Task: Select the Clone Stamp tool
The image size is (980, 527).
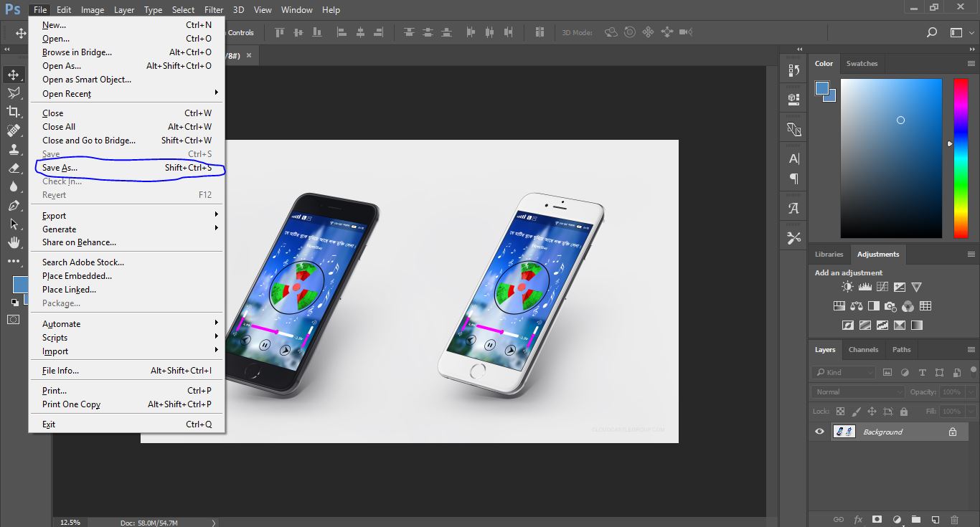Action: pos(14,149)
